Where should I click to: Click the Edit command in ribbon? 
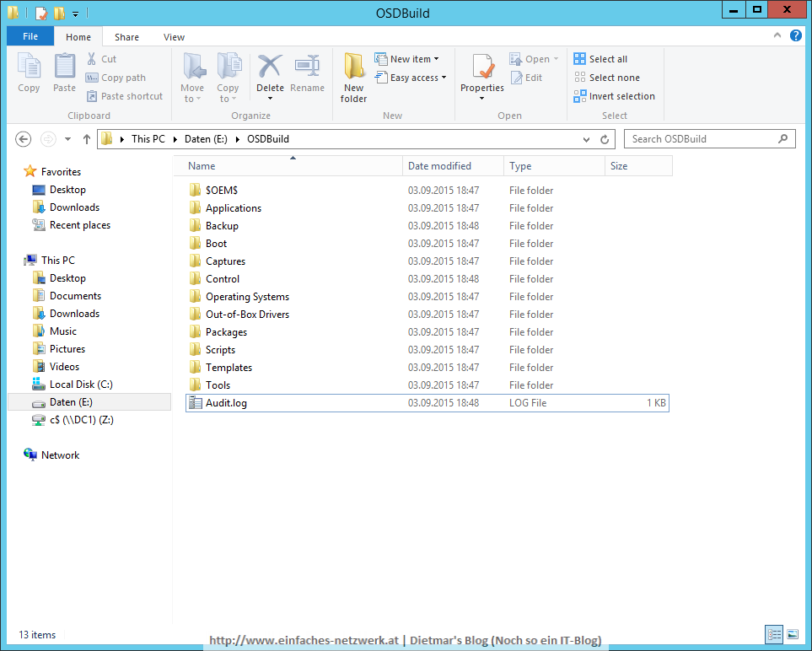(526, 78)
